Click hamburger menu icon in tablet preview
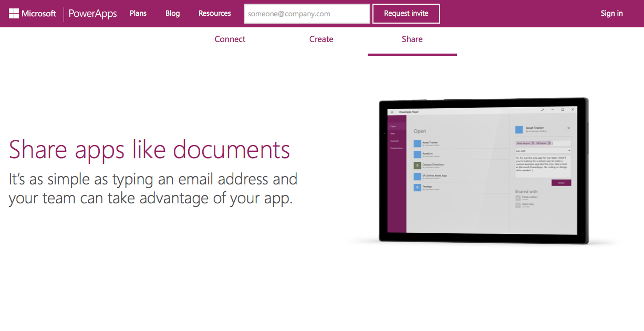This screenshot has height=331, width=644. 392,112
